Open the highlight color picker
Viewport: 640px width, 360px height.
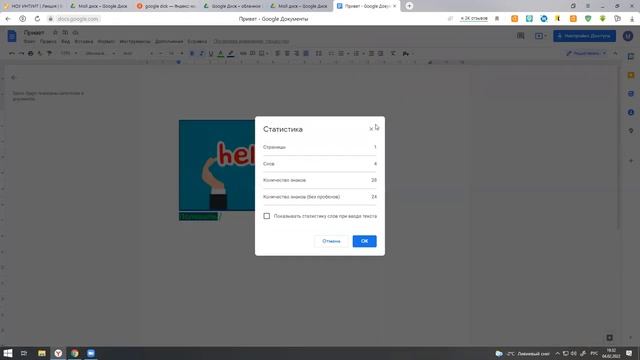coord(231,53)
